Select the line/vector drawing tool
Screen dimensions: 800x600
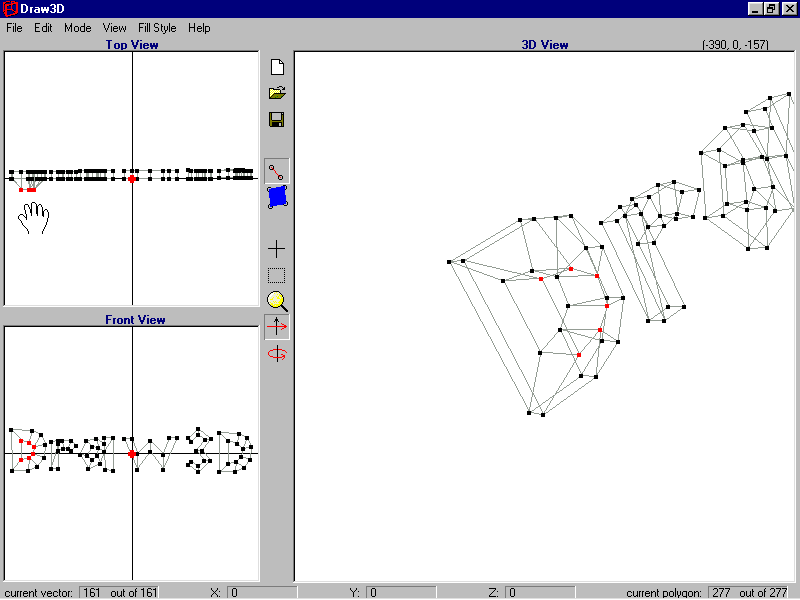point(277,171)
